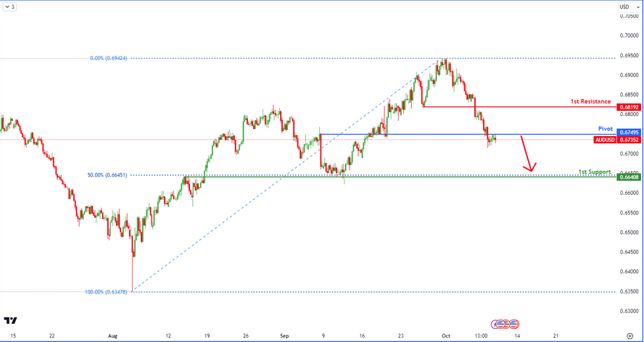The width and height of the screenshot is (644, 342).
Task: Click the '23' date on time axis
Action: (x=401, y=336)
